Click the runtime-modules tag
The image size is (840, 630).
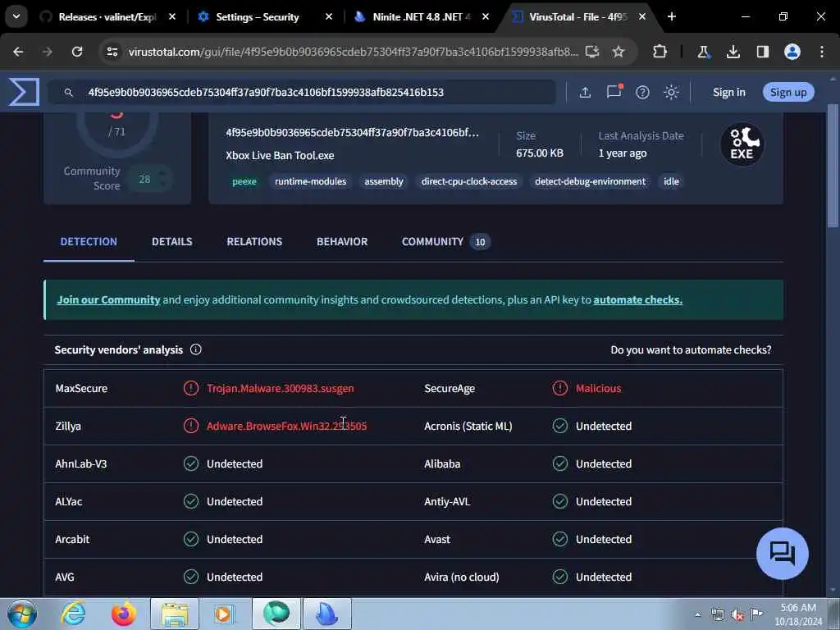point(311,181)
